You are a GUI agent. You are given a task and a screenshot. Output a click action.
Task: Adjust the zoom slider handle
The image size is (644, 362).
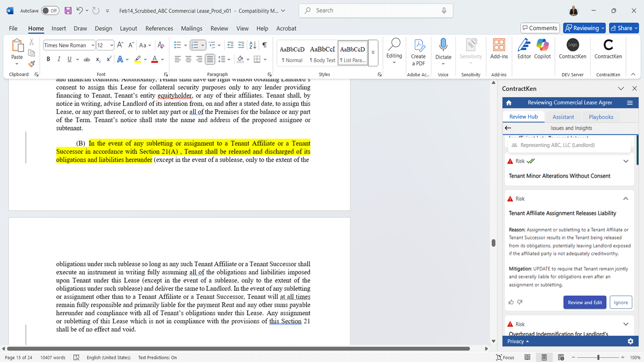point(598,357)
